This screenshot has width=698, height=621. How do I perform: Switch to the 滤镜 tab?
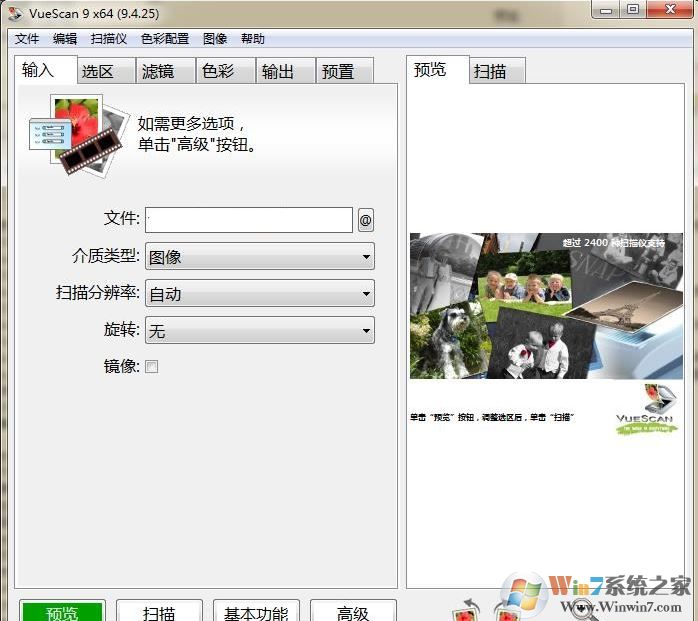click(x=158, y=71)
